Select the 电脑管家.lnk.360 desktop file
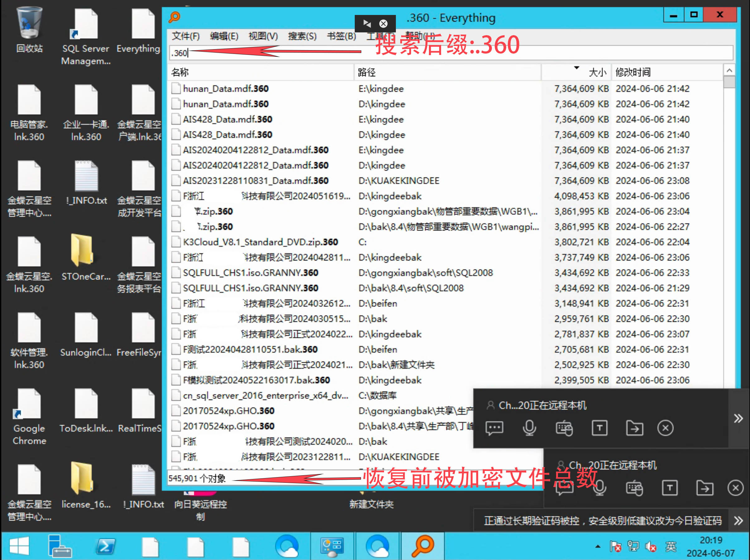Image resolution: width=750 pixels, height=560 pixels. [x=29, y=112]
